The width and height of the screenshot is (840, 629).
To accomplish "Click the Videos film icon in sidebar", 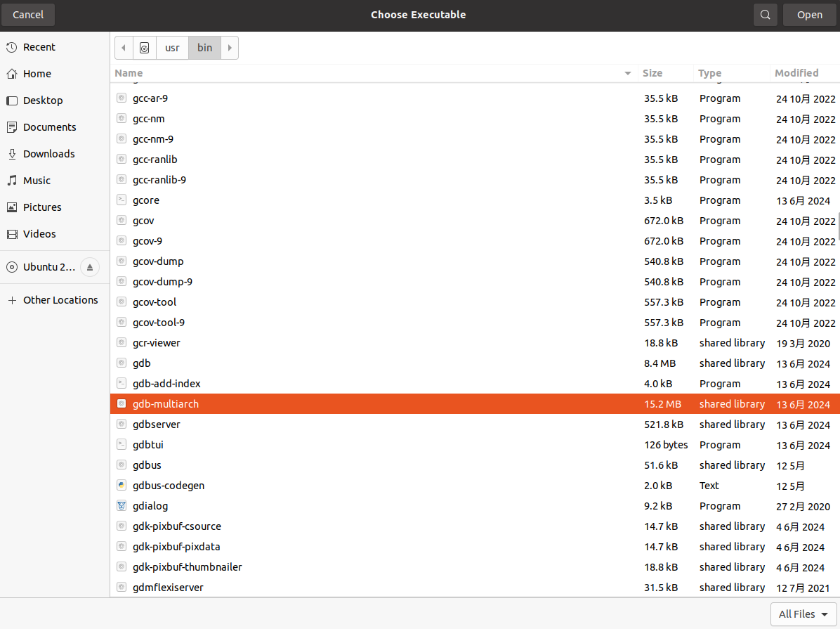I will tap(12, 234).
